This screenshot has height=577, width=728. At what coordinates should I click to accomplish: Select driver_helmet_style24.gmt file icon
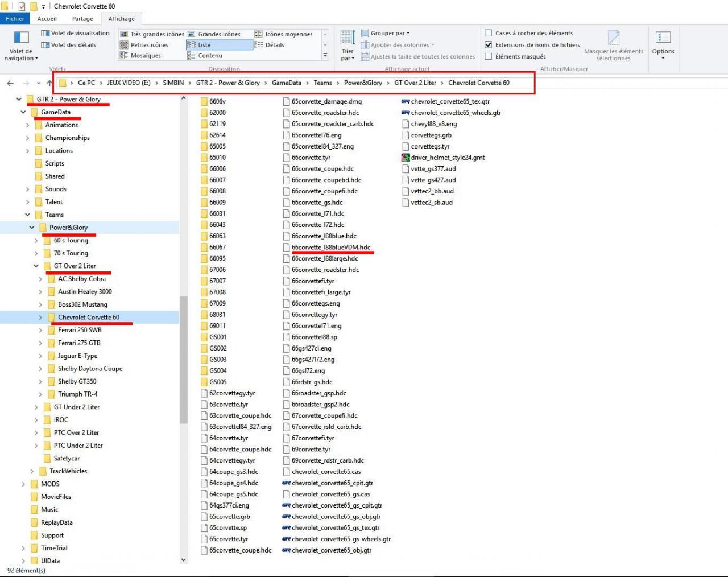point(406,158)
